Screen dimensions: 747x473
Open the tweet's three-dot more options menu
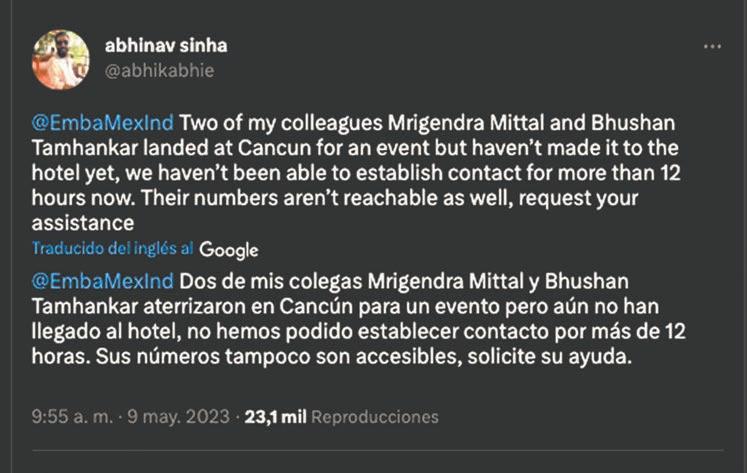(711, 47)
